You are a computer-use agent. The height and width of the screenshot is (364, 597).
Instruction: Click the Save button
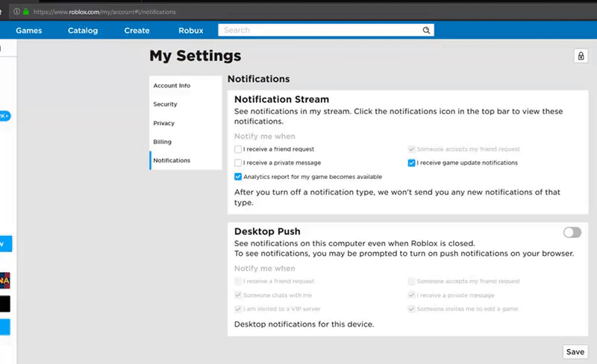pos(575,352)
